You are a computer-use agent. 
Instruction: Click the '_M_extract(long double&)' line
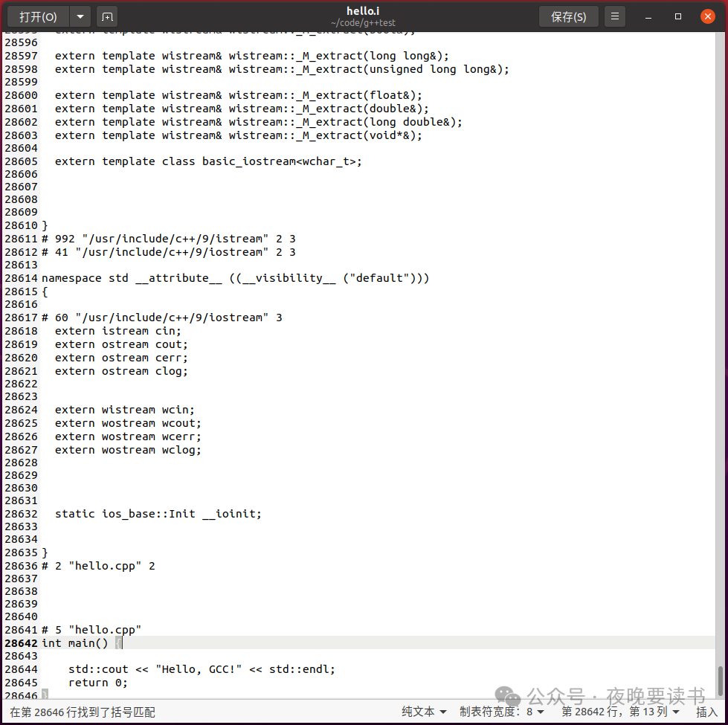click(x=259, y=122)
